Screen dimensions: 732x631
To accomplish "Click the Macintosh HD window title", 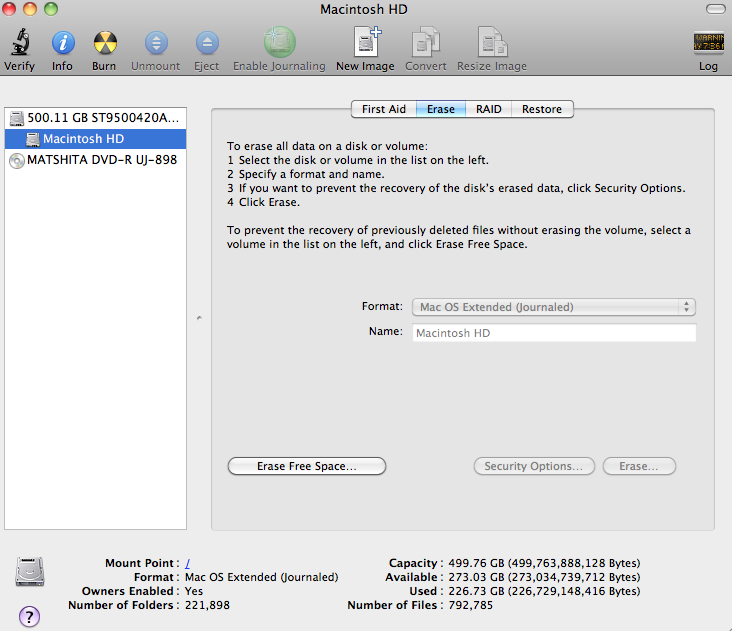I will pos(364,9).
